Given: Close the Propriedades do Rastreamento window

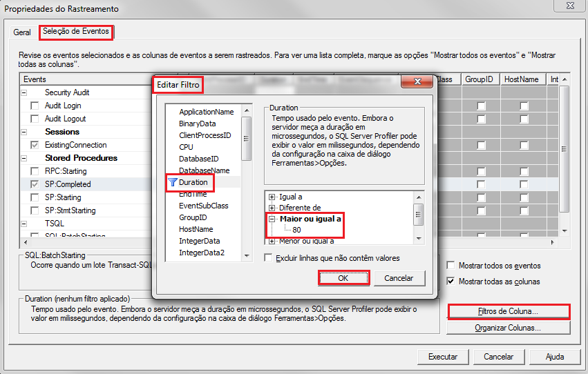Looking at the screenshot, I should pos(570,6).
